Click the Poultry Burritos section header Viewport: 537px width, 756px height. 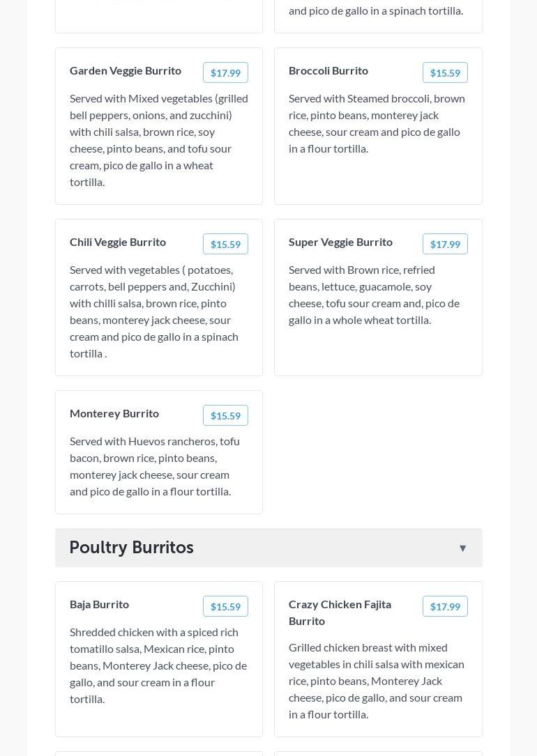point(268,548)
